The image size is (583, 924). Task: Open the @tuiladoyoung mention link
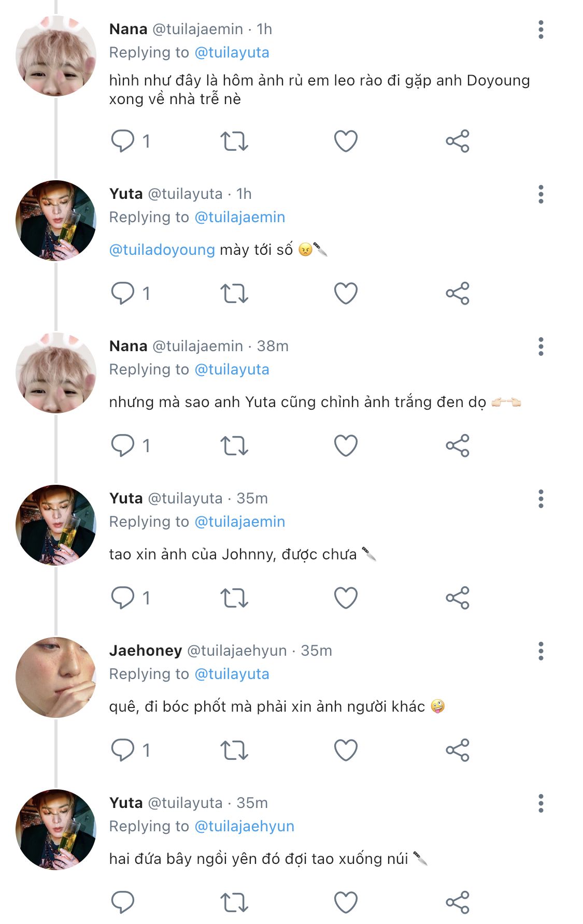click(x=162, y=250)
